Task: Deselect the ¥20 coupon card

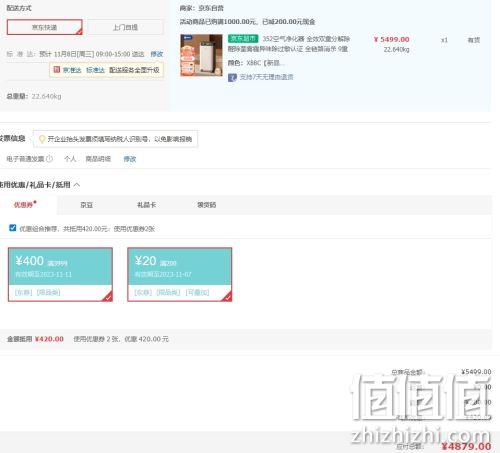Action: coord(180,274)
